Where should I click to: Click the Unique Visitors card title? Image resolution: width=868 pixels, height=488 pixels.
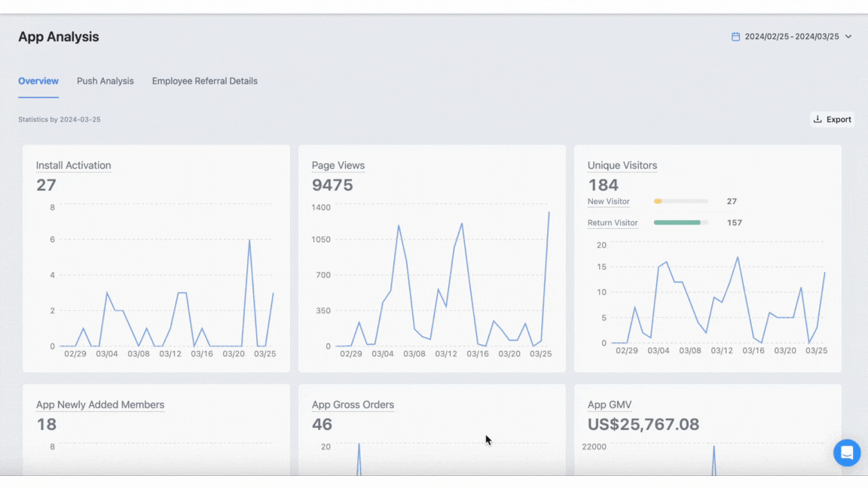pyautogui.click(x=622, y=166)
